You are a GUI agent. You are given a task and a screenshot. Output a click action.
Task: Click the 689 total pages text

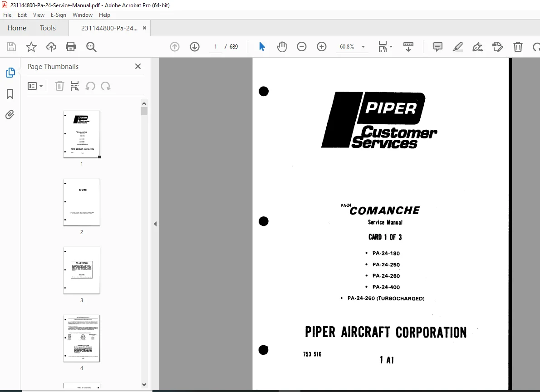tap(234, 47)
